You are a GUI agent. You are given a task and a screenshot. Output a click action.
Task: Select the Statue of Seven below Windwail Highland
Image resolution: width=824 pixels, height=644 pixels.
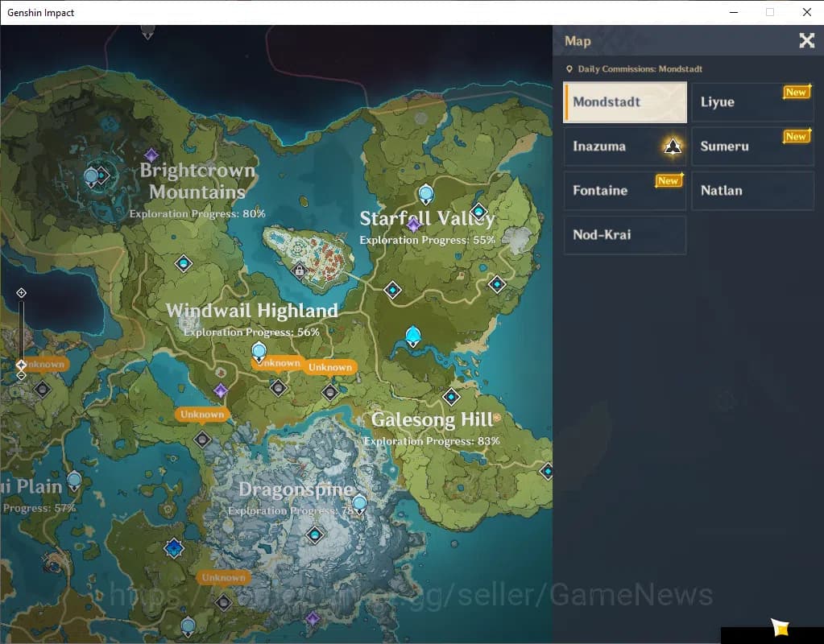(259, 352)
